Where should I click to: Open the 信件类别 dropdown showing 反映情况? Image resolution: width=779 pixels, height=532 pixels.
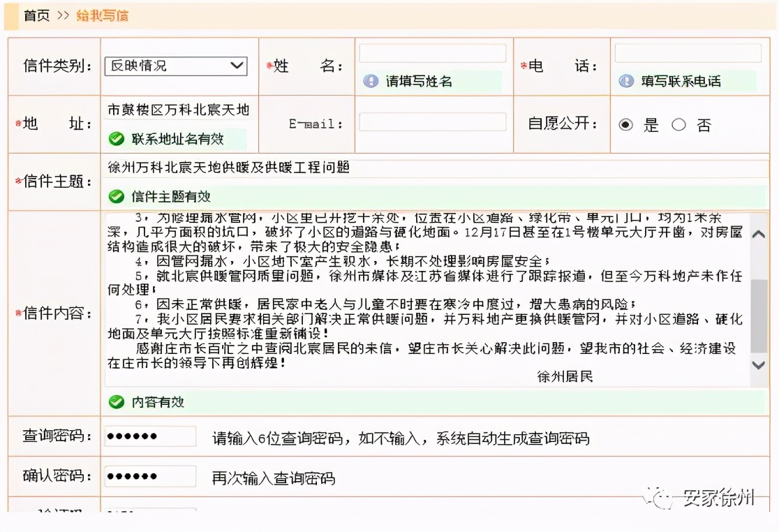176,66
